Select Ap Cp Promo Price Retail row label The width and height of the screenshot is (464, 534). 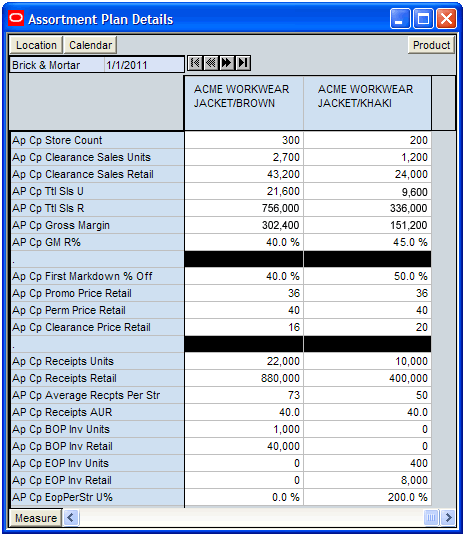pyautogui.click(x=97, y=293)
